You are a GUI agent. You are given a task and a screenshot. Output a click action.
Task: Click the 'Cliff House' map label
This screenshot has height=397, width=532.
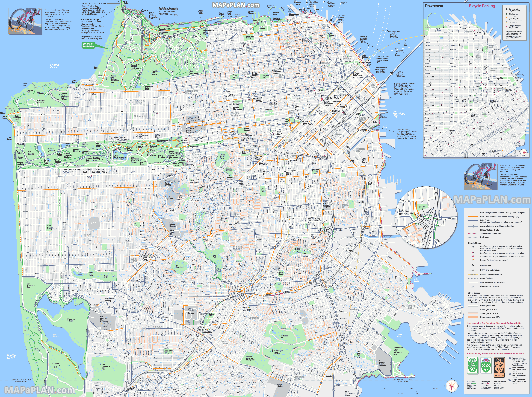(4, 117)
